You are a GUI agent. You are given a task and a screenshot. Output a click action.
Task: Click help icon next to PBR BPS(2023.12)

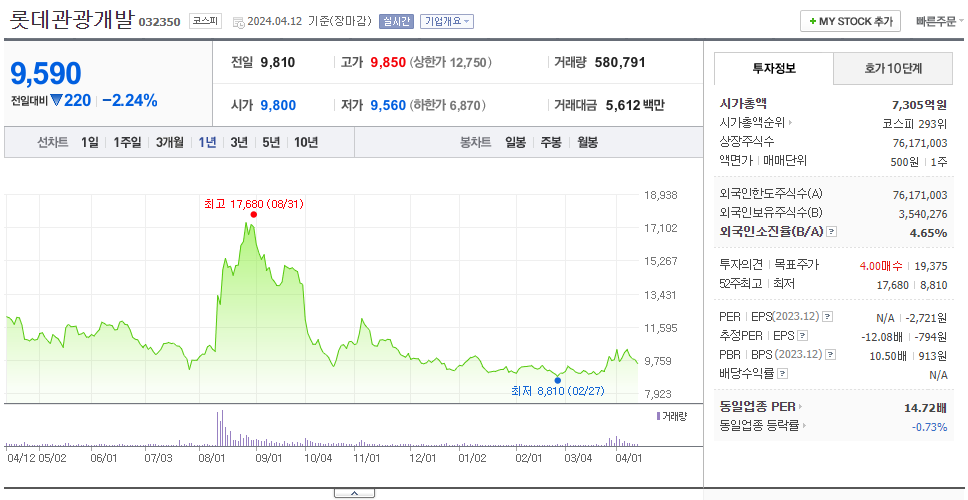[x=831, y=354]
